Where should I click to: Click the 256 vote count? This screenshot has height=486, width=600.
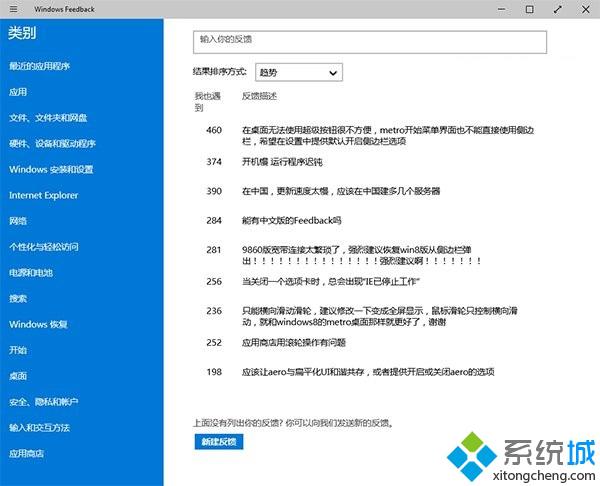[214, 282]
